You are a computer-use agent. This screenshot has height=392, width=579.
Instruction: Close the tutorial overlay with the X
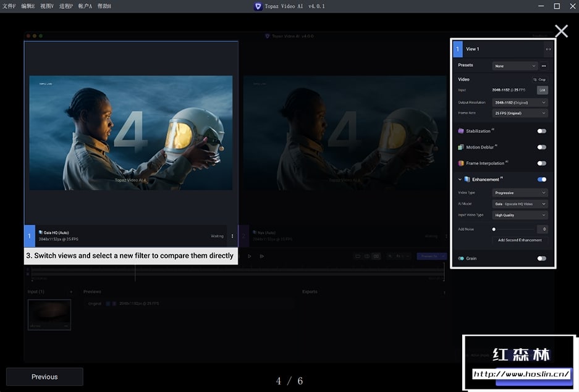(561, 31)
